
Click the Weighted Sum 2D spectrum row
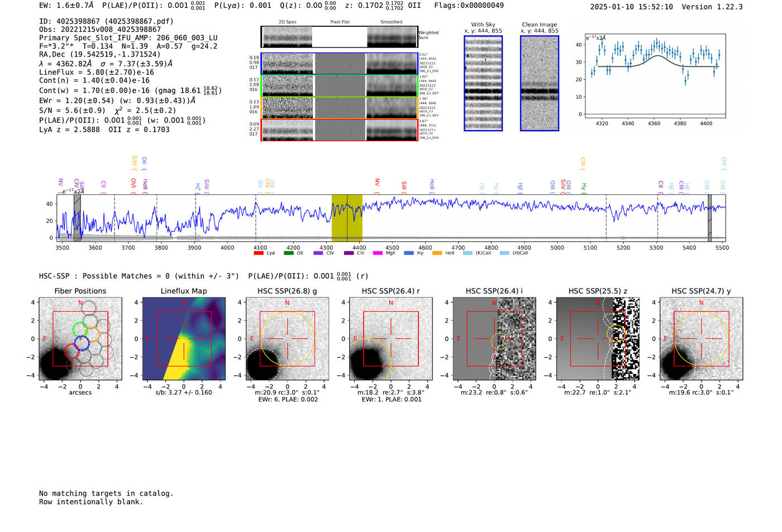tap(340, 37)
